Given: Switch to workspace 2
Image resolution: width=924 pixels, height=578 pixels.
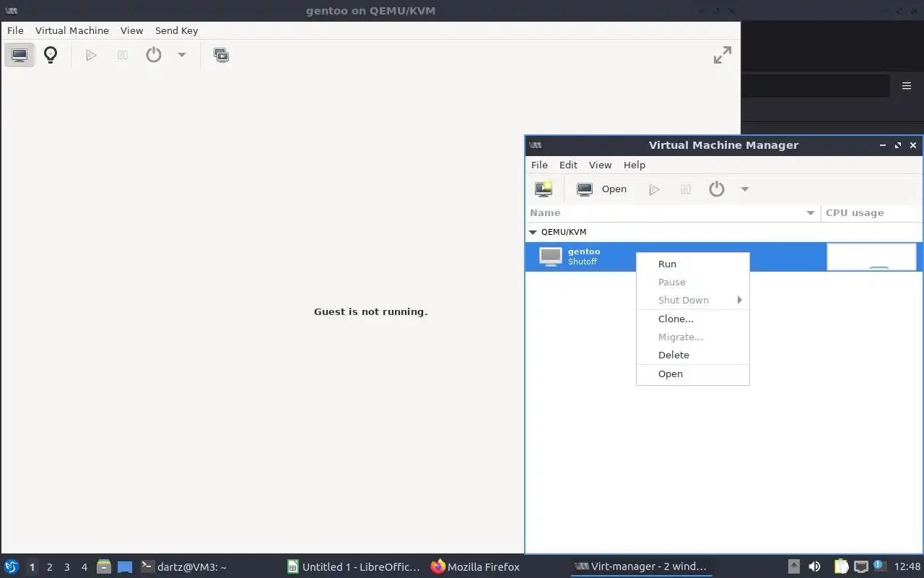Looking at the screenshot, I should (50, 567).
